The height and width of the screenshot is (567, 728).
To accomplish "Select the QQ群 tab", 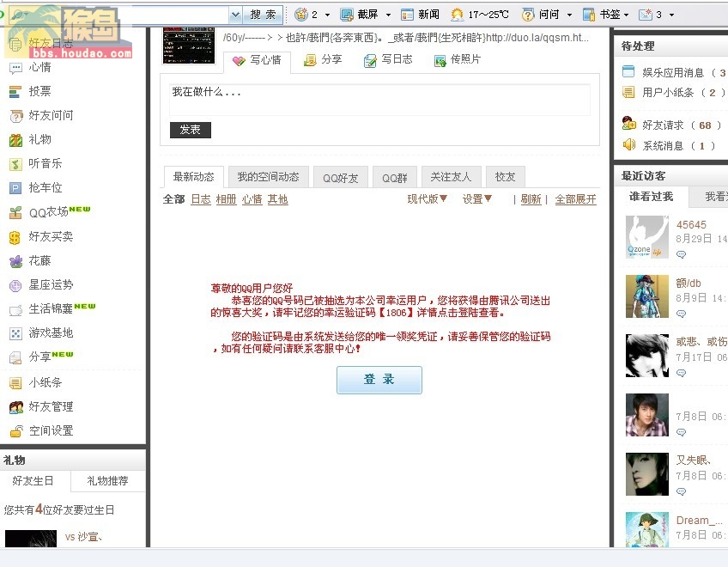I will point(395,177).
